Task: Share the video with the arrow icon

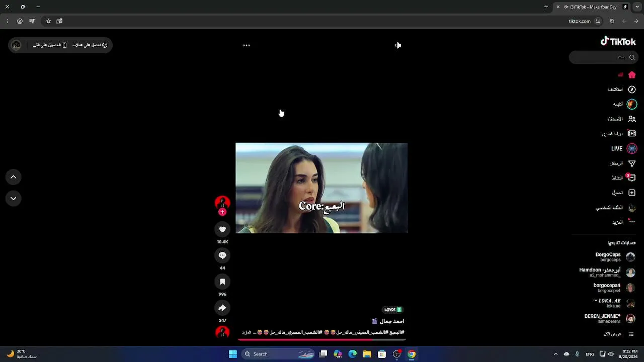Action: 222,308
